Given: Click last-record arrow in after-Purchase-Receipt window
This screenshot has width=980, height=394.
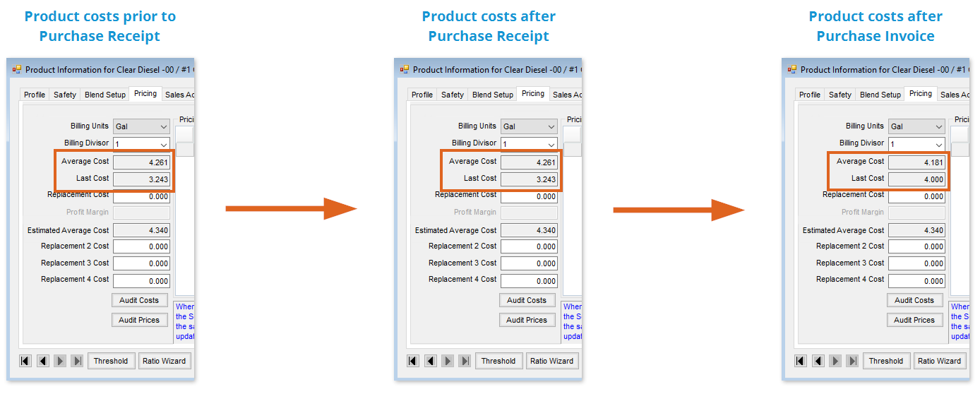Looking at the screenshot, I should [x=465, y=361].
